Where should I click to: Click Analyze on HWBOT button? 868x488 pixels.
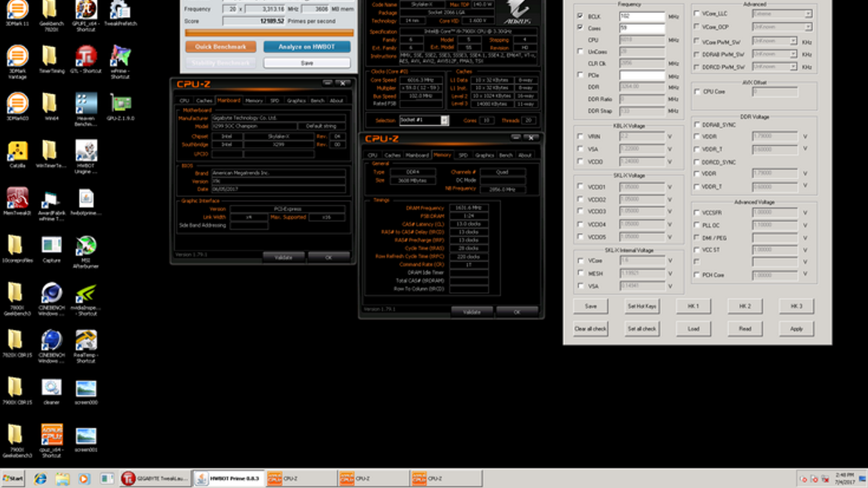[307, 47]
